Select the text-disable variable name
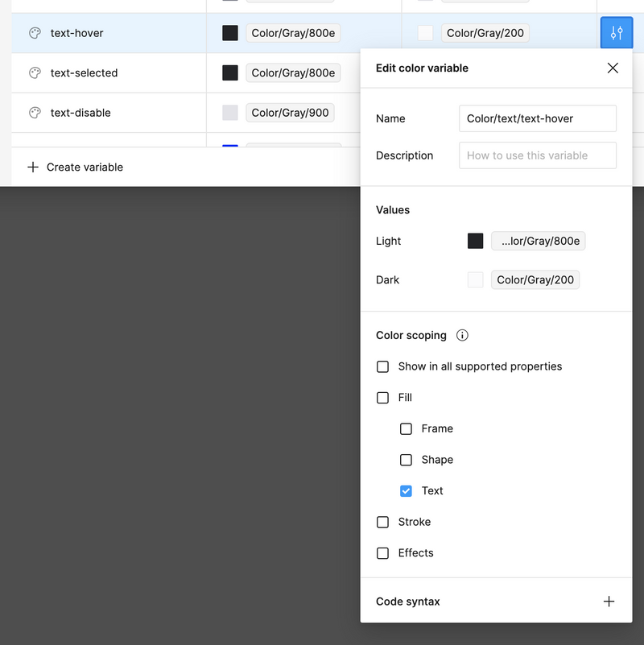The width and height of the screenshot is (644, 645). click(80, 113)
